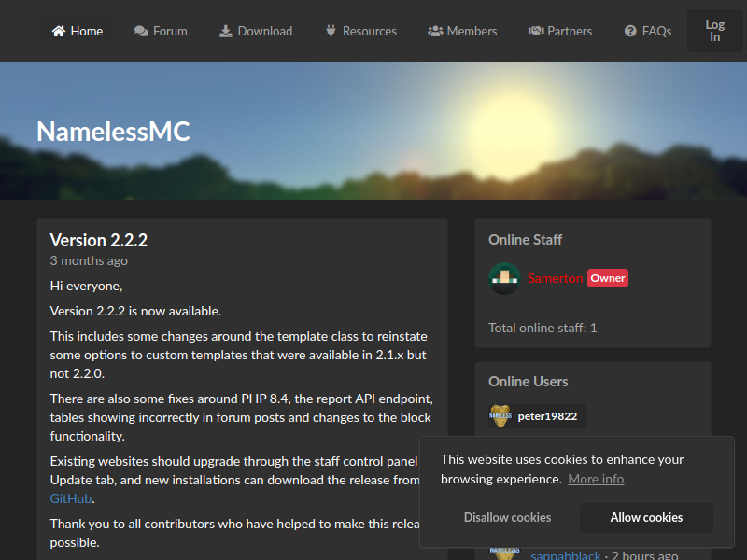Go to the Members page
747x560 pixels.
[462, 32]
